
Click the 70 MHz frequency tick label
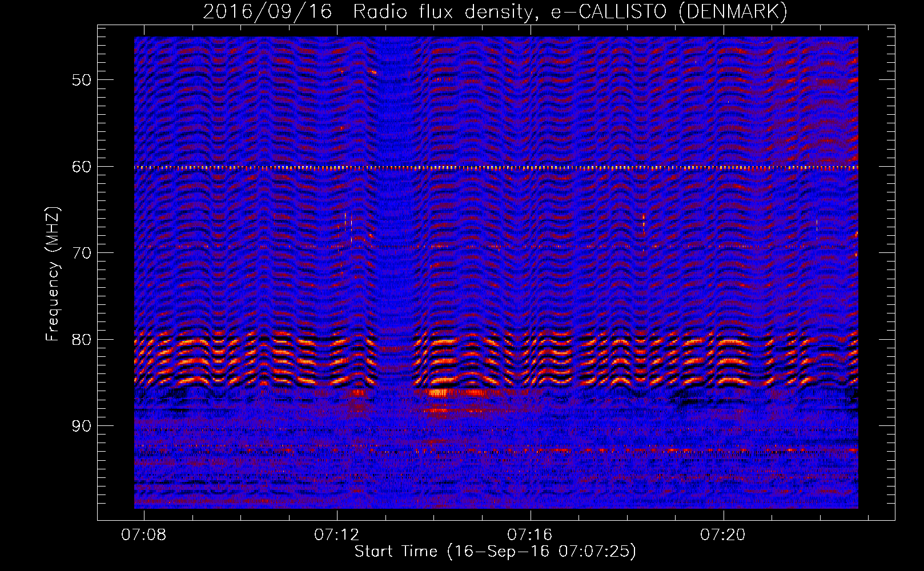pos(81,253)
